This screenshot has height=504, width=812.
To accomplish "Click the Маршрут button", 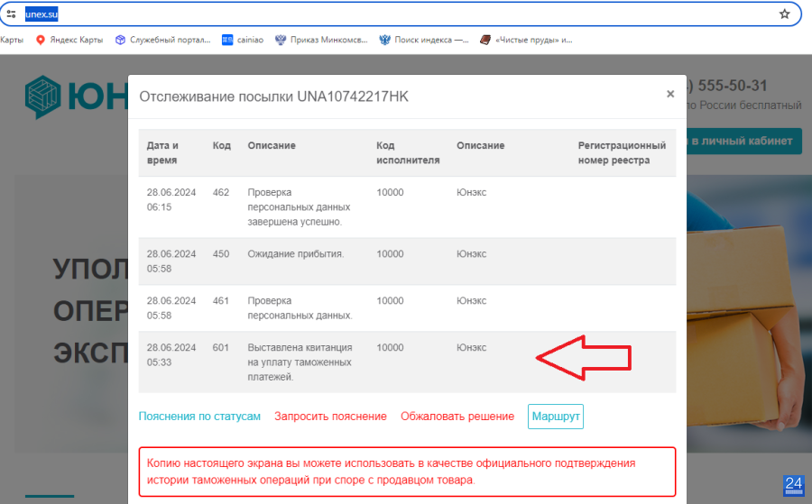I will 556,417.
